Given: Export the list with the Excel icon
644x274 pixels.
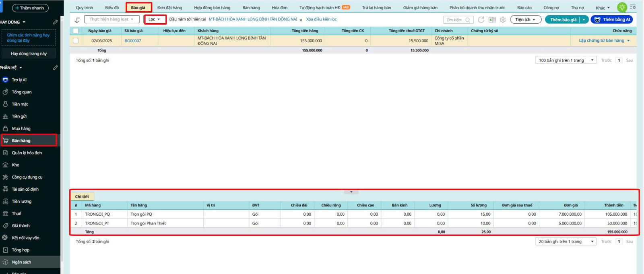Looking at the screenshot, I should click(x=492, y=20).
